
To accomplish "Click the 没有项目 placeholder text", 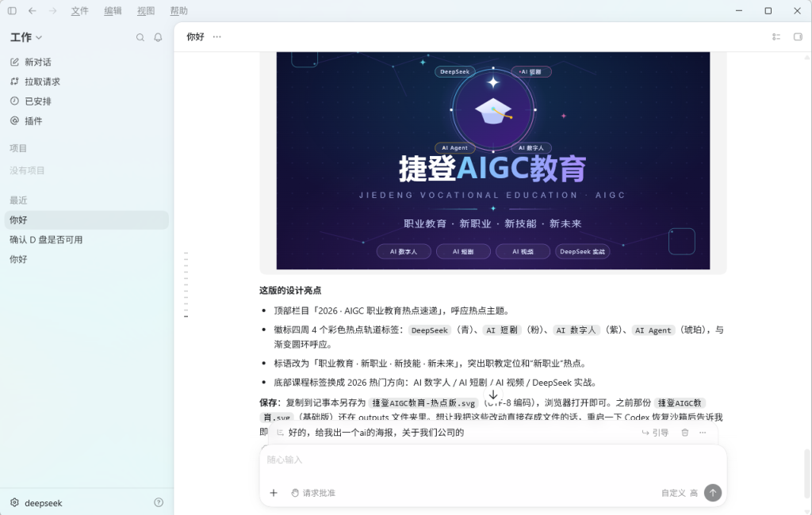I will click(x=28, y=170).
